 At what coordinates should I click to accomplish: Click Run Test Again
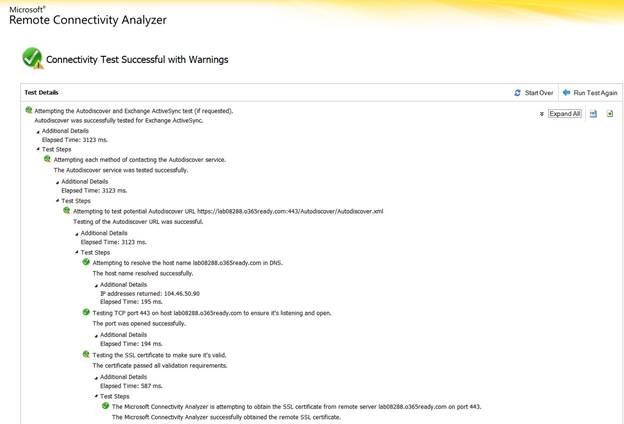coord(595,93)
